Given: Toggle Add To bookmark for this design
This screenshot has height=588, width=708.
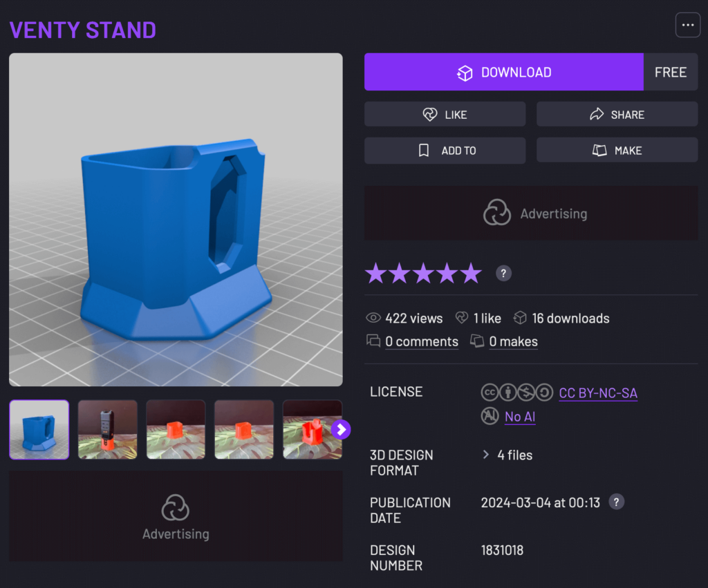Looking at the screenshot, I should pos(445,151).
